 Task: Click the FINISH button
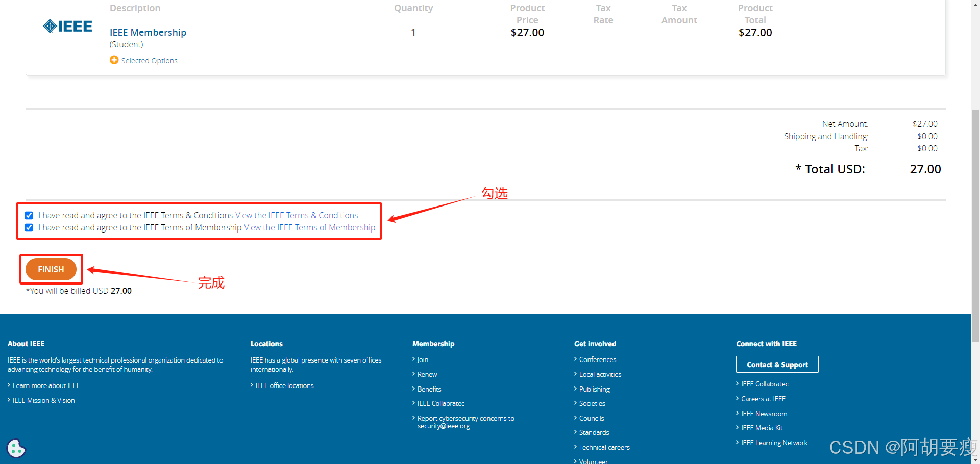[x=51, y=269]
